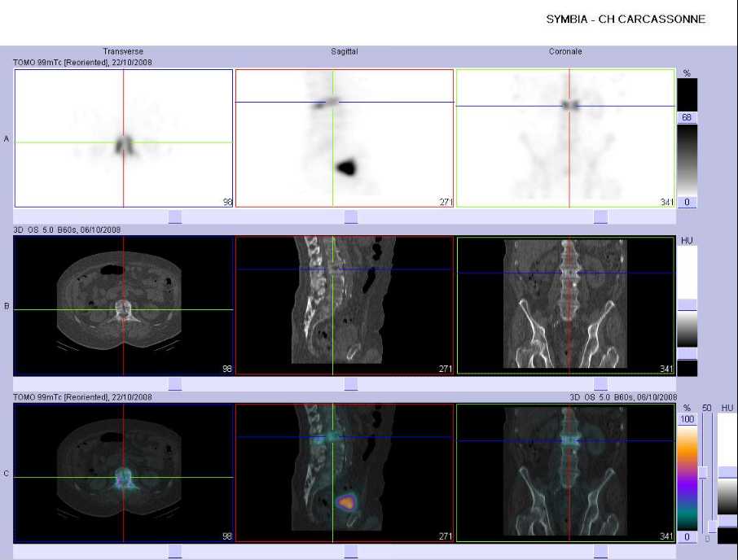
Task: Click the SYMBIA - CH CARCASSONNE title
Action: (x=626, y=20)
